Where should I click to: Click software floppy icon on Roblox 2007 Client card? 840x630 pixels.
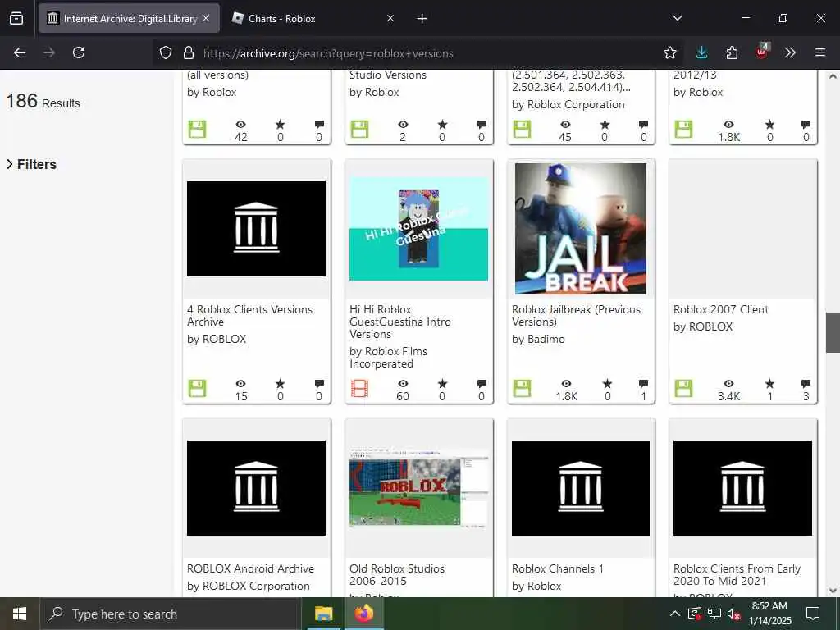(x=683, y=388)
